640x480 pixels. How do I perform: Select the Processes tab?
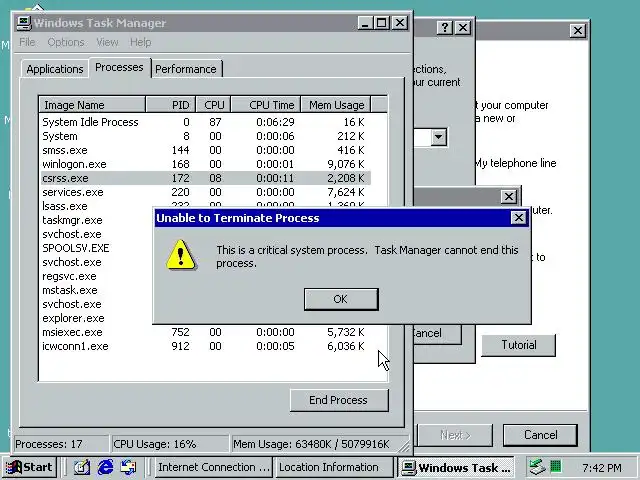119,67
